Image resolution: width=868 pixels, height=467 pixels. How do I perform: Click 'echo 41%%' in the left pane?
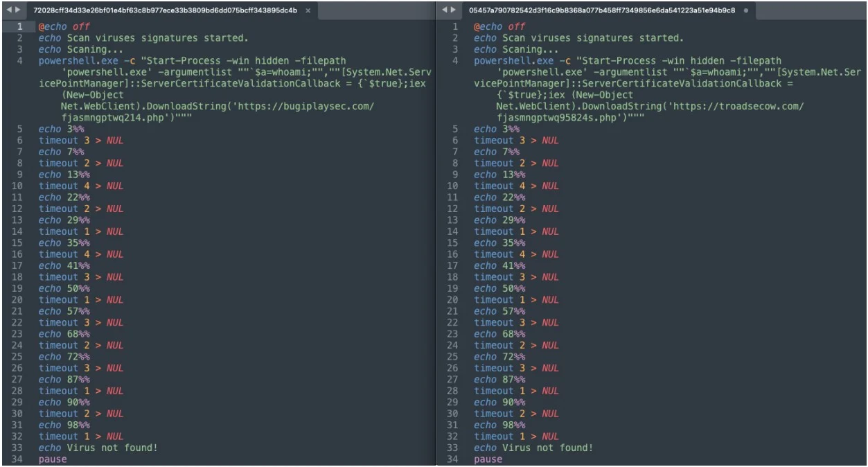[x=63, y=266]
